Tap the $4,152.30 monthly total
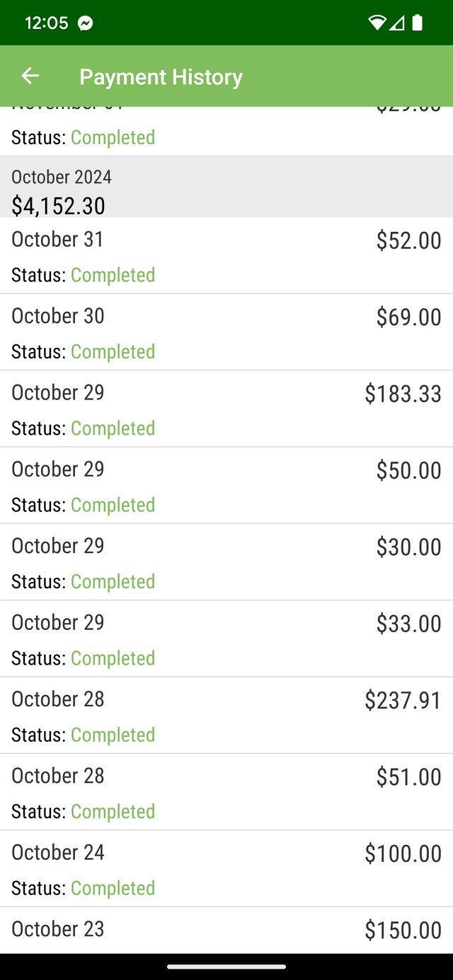 point(58,206)
